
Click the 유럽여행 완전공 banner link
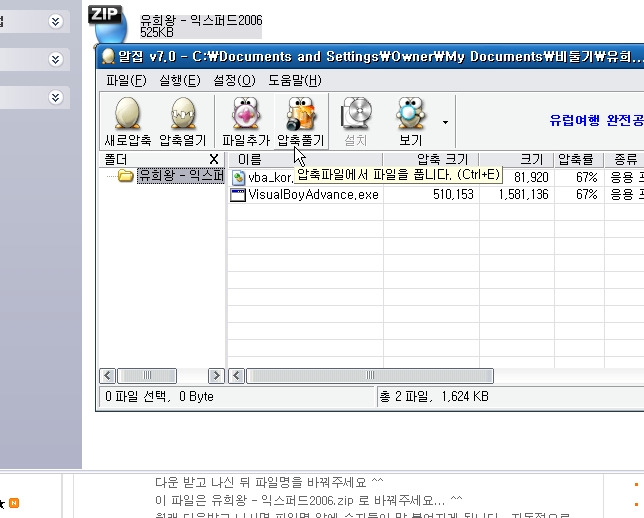point(596,120)
